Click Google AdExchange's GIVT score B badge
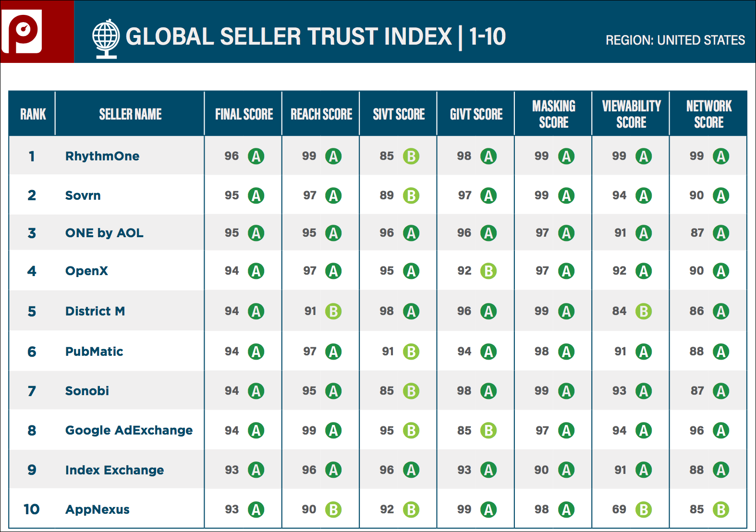 click(488, 430)
